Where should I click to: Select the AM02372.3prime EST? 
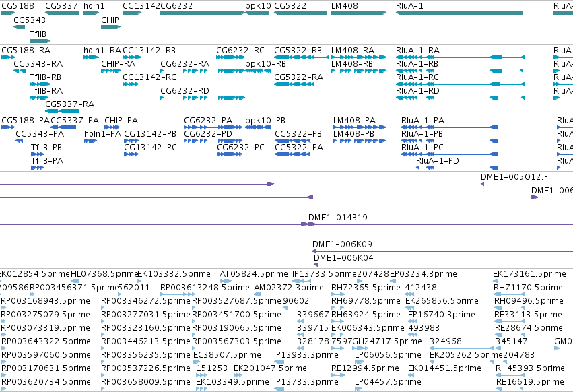coord(257,294)
